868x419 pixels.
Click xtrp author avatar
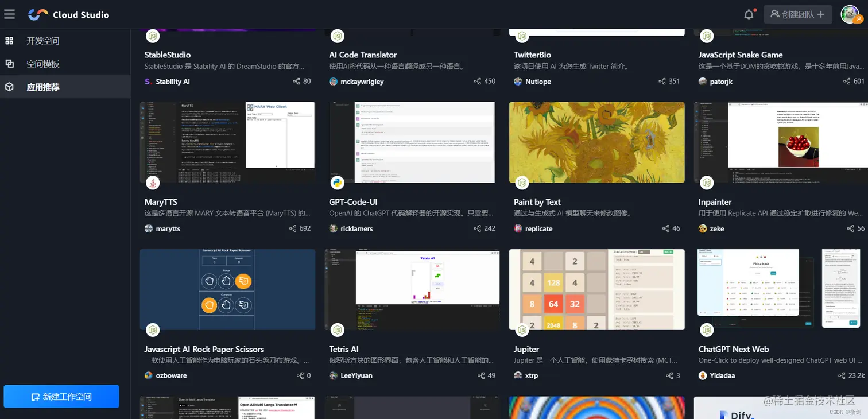coord(518,375)
